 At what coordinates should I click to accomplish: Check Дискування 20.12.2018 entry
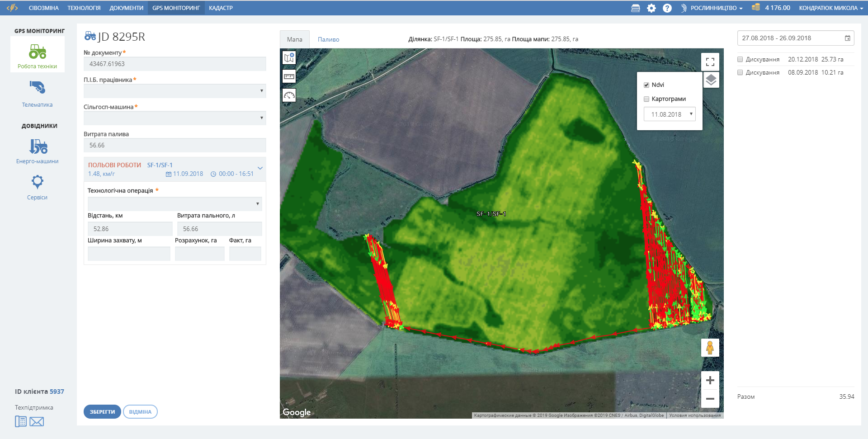click(x=740, y=59)
